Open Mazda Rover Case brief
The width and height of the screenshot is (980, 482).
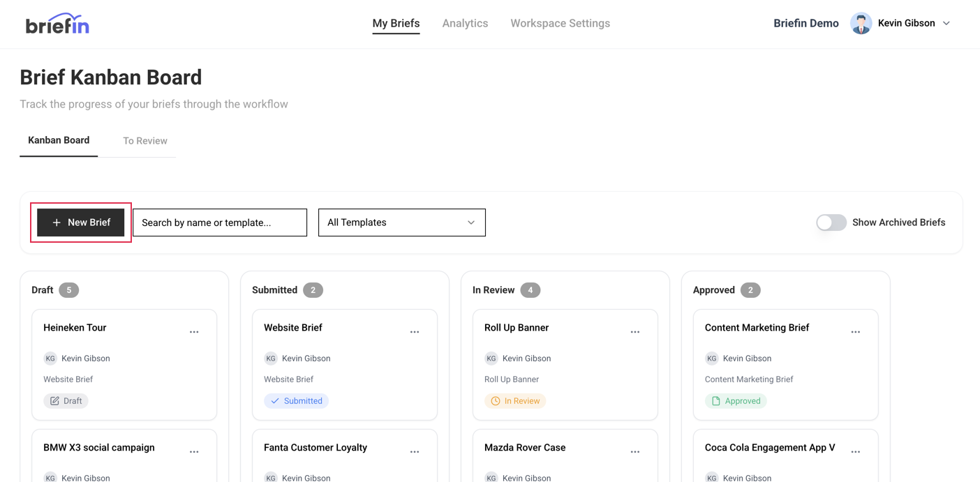(x=525, y=448)
